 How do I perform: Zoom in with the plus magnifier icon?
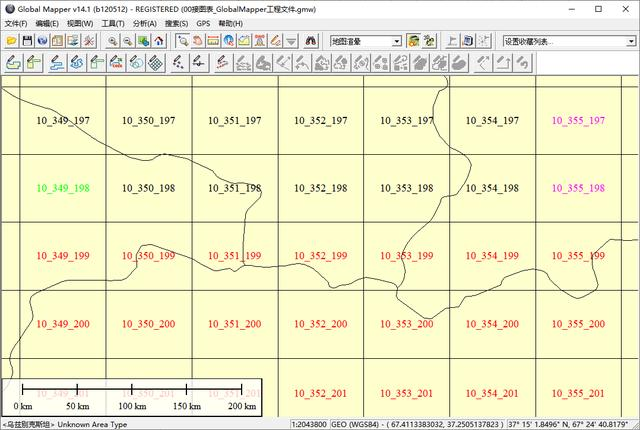pyautogui.click(x=112, y=41)
